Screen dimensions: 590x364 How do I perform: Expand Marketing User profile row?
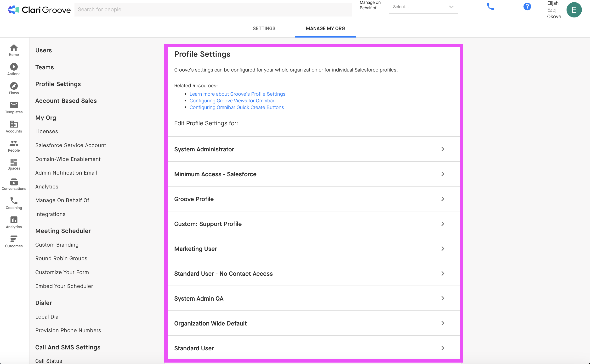pyautogui.click(x=314, y=248)
